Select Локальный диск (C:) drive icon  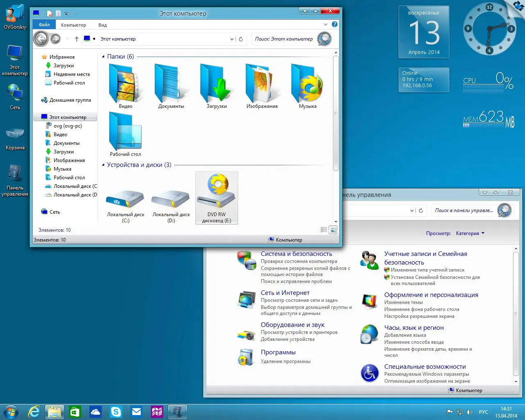126,199
